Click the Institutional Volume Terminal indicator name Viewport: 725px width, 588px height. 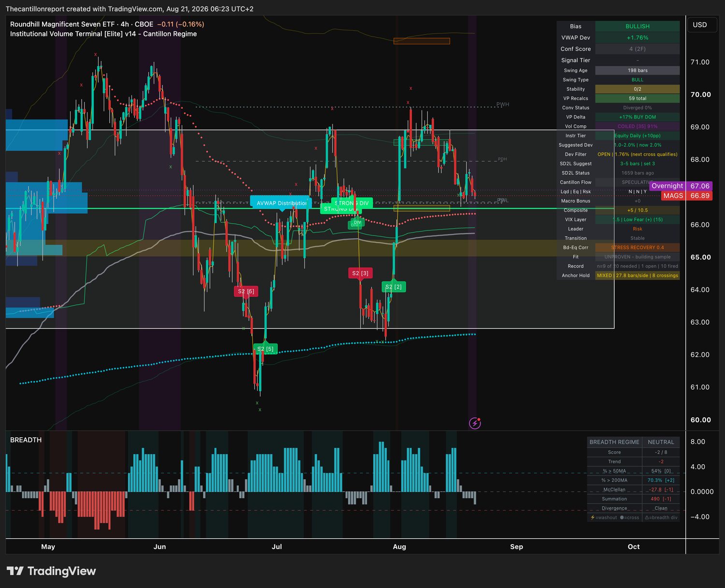point(103,34)
